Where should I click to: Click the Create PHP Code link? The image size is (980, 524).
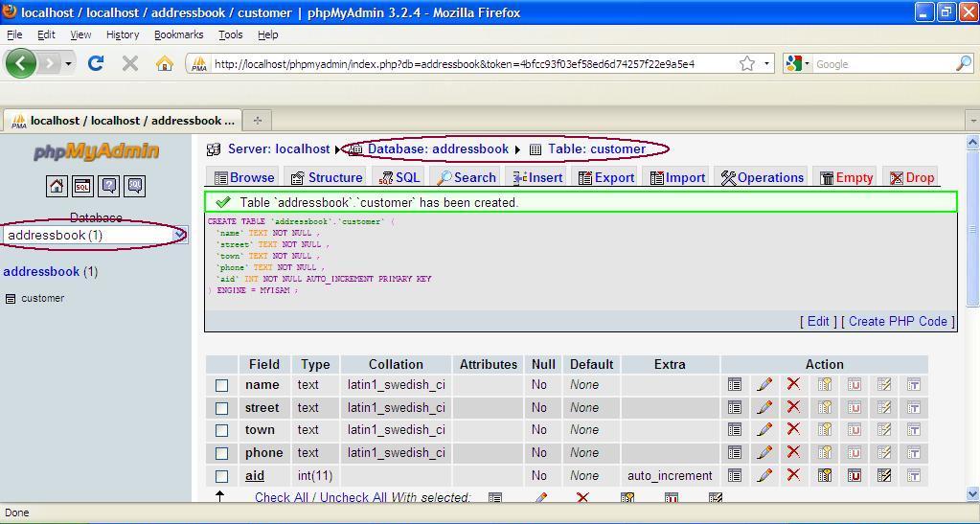pyautogui.click(x=898, y=322)
